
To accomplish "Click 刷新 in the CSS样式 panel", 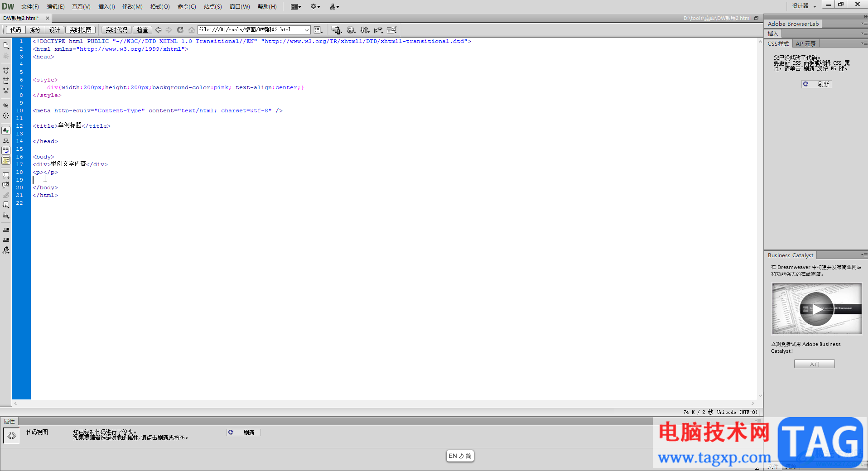I will [x=816, y=84].
